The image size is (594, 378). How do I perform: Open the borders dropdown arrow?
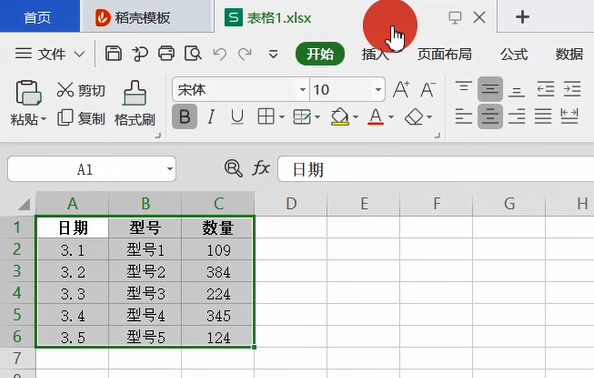click(282, 117)
